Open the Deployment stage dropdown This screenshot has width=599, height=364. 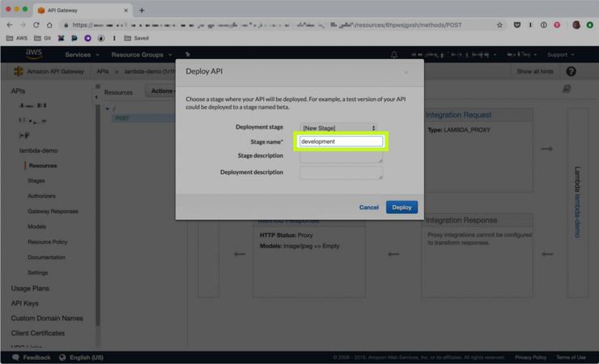point(338,128)
